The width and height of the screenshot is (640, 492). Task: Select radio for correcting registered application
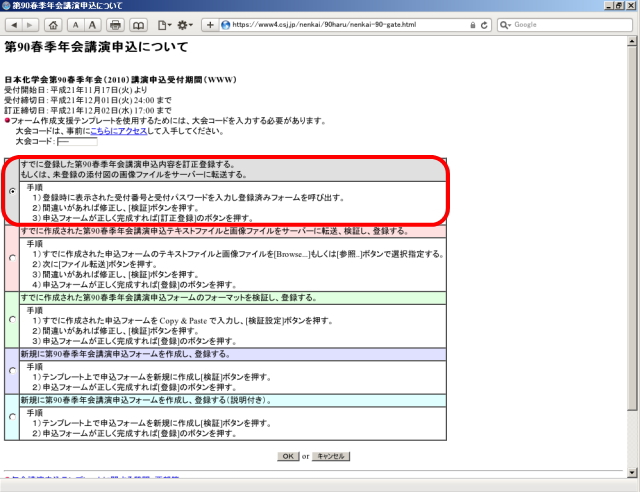(11, 190)
